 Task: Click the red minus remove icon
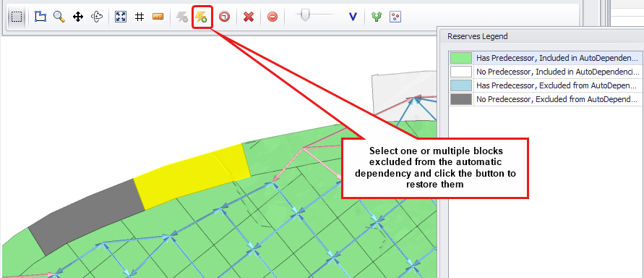(x=272, y=17)
